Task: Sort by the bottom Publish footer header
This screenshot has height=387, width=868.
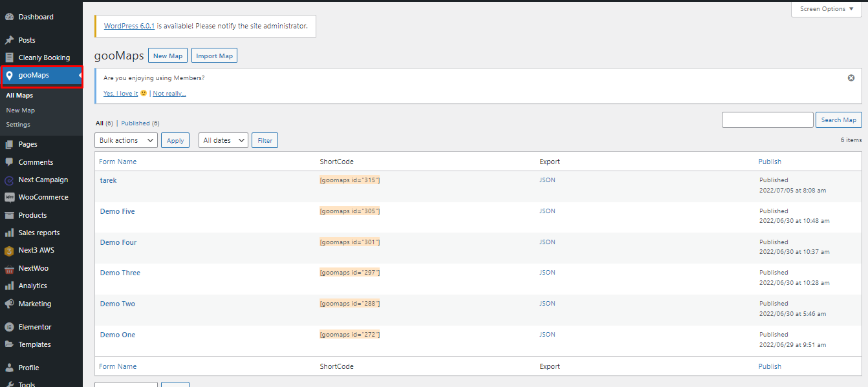Action: point(770,366)
